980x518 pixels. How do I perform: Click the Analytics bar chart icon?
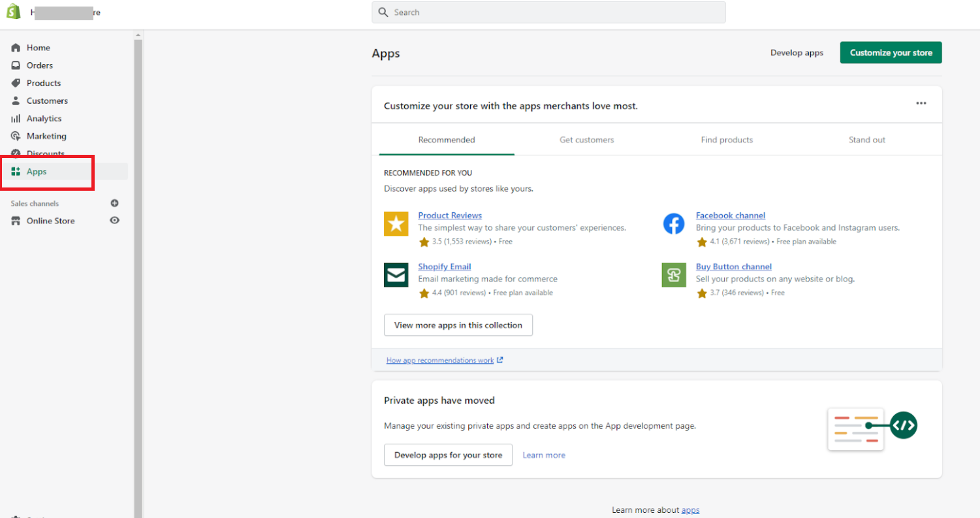click(x=16, y=118)
